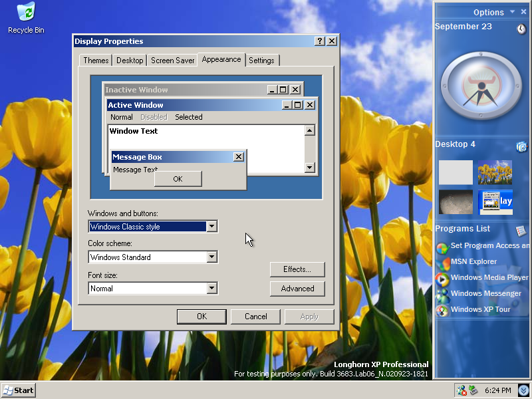532x399 pixels.
Task: Click the Display Properties help question-mark button
Action: (320, 41)
